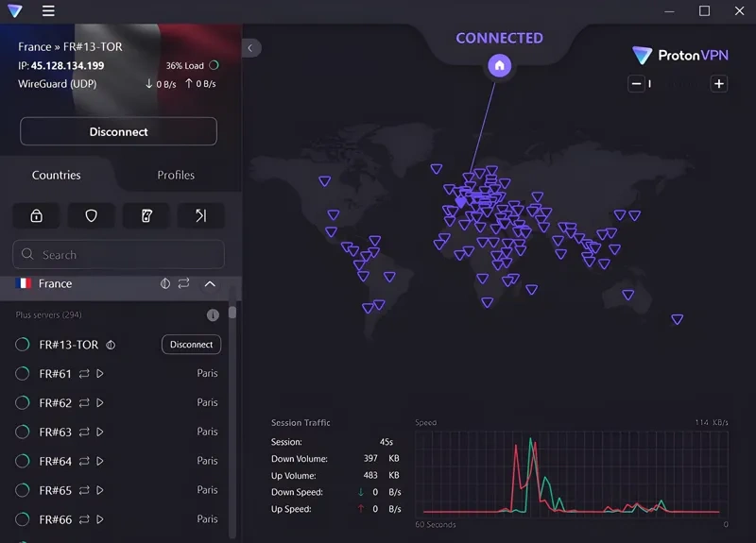Image resolution: width=756 pixels, height=543 pixels.
Task: Click FR#64 P2P arrows icon
Action: [84, 461]
